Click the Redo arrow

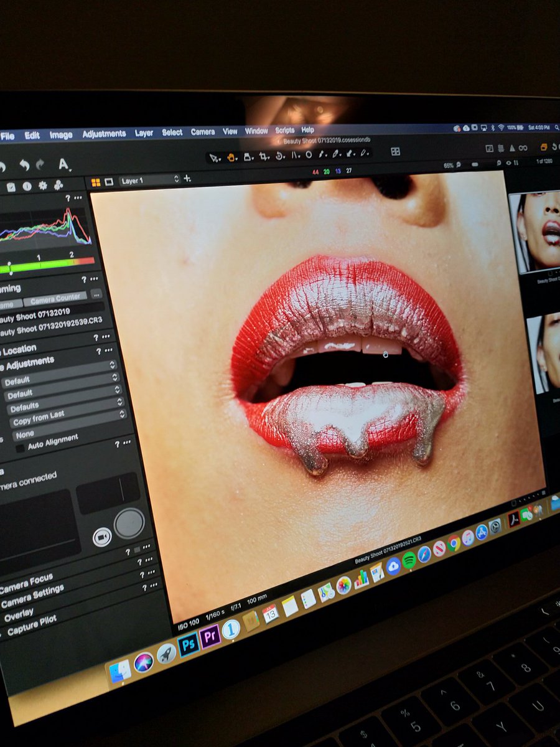click(x=40, y=164)
